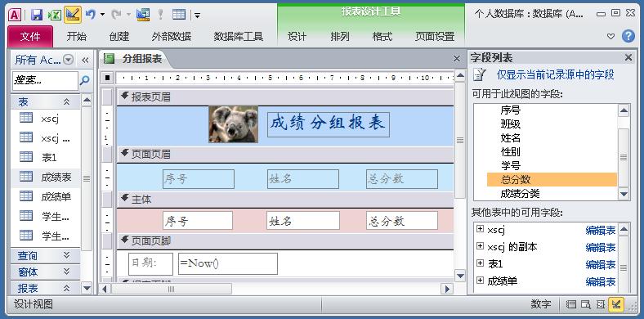
Task: Click the navigation pane search box
Action: click(x=45, y=81)
